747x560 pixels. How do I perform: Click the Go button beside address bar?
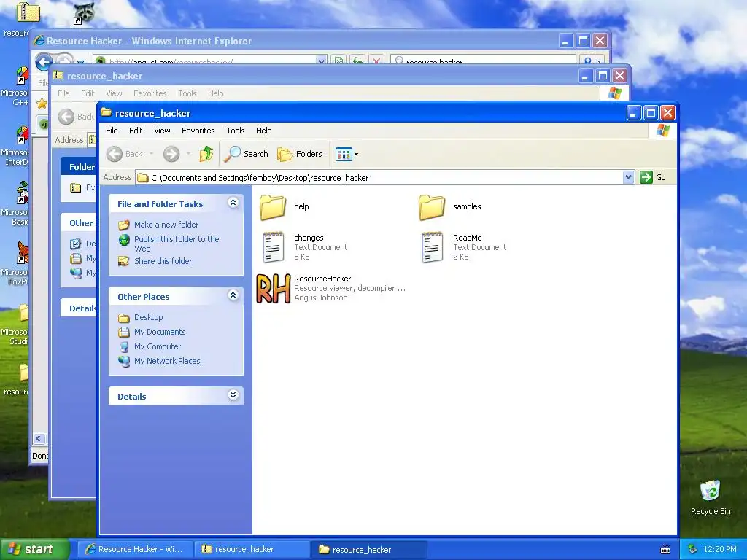[x=653, y=177]
